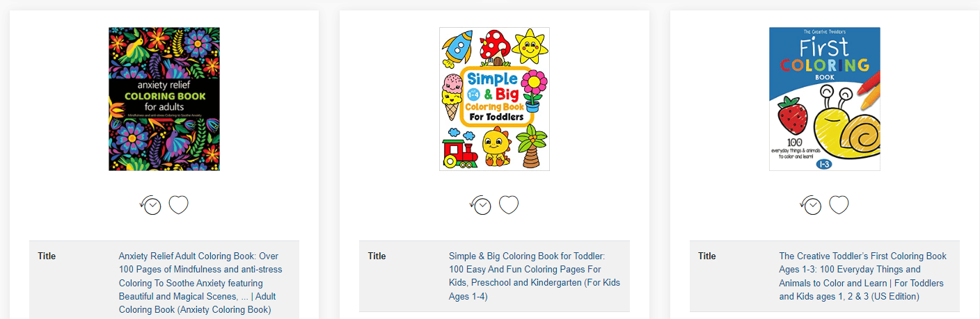980x319 pixels.
Task: Click the history clock icon under Simple & Big book
Action: pos(480,205)
